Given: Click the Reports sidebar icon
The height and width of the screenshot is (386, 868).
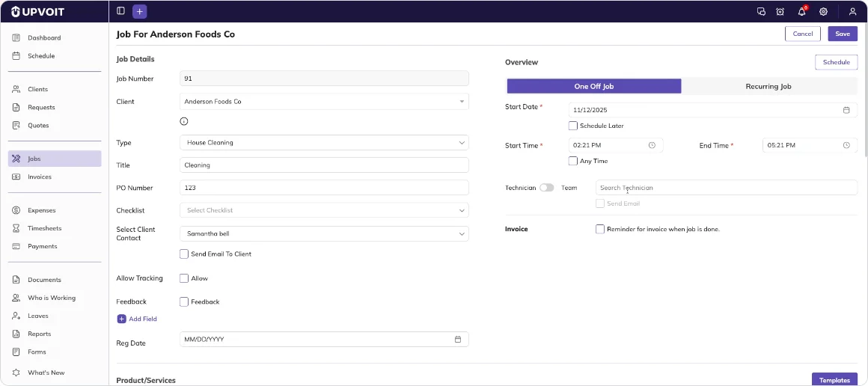Looking at the screenshot, I should click(16, 334).
